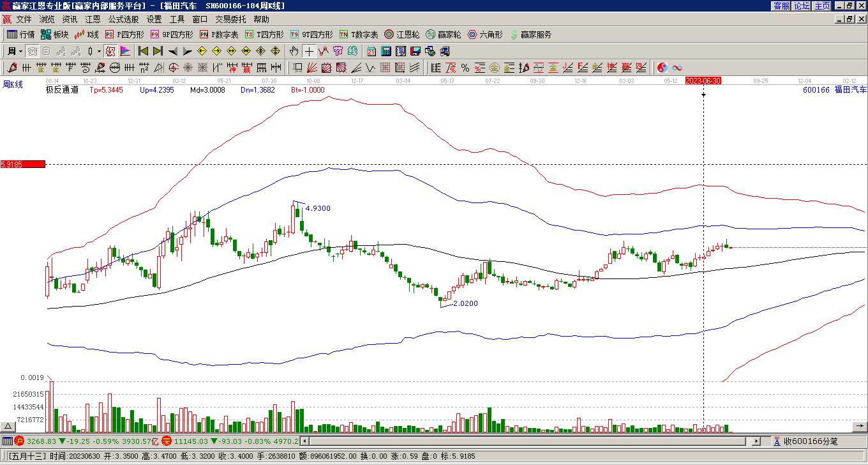Open the 帮助 menu
The width and height of the screenshot is (868, 465).
pos(261,19)
